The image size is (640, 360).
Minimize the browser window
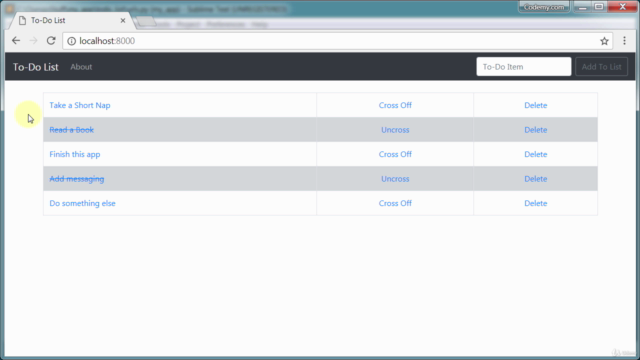[x=582, y=7]
